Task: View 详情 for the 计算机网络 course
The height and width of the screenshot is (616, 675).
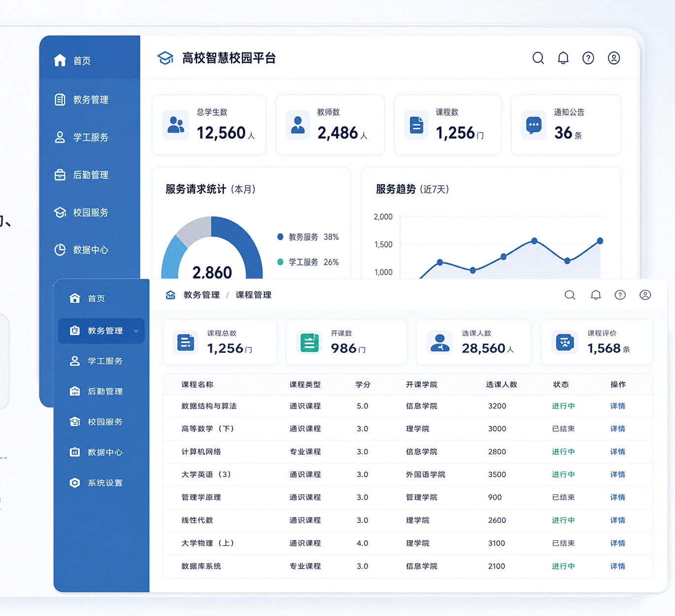Action: click(617, 451)
